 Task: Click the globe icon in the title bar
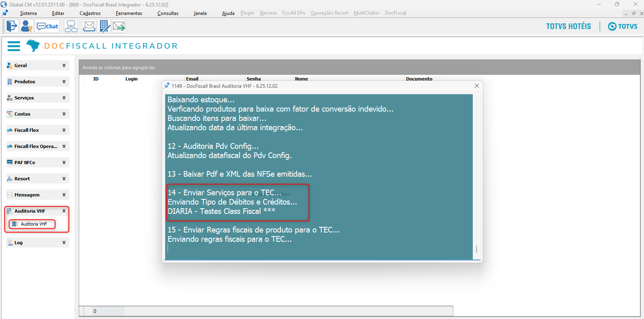(4, 4)
